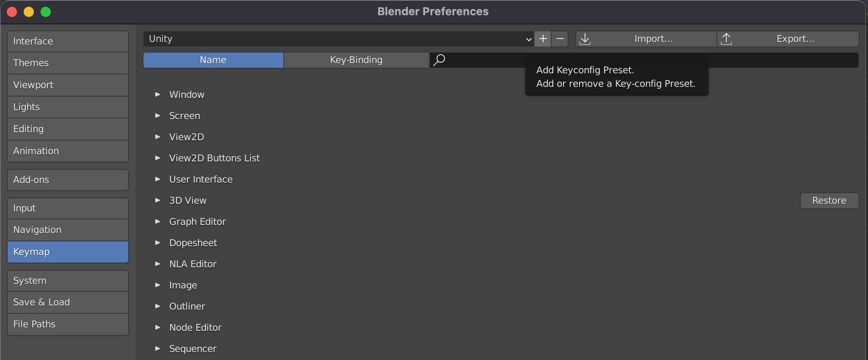This screenshot has width=868, height=360.
Task: Click the Import keymap download icon
Action: 585,39
